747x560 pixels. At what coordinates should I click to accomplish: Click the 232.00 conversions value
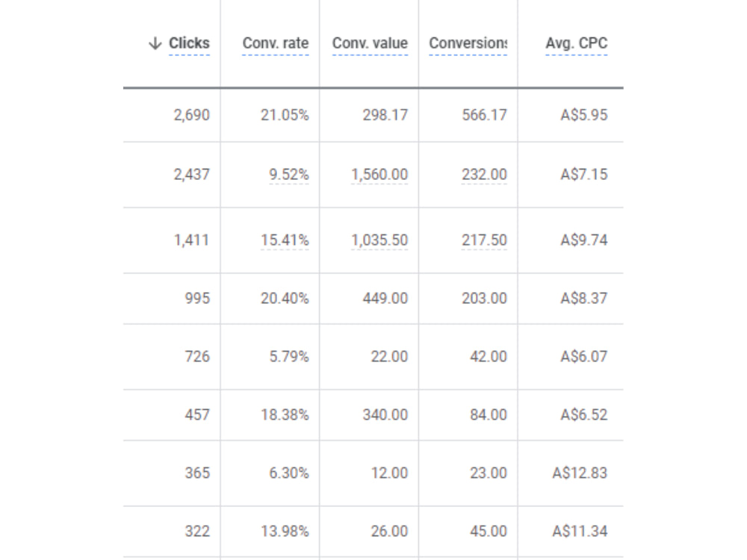(x=484, y=175)
